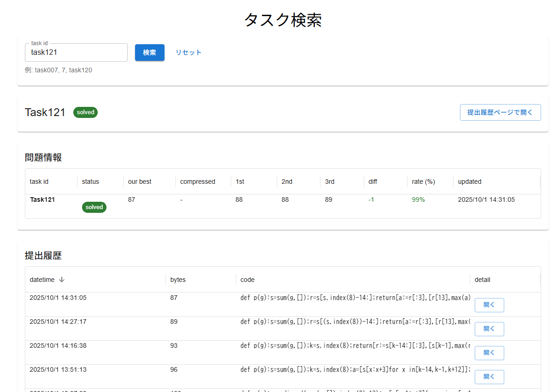Click the datetime 2025/10/1 14:16:38 cell
This screenshot has width=560, height=392.
pyautogui.click(x=58, y=345)
